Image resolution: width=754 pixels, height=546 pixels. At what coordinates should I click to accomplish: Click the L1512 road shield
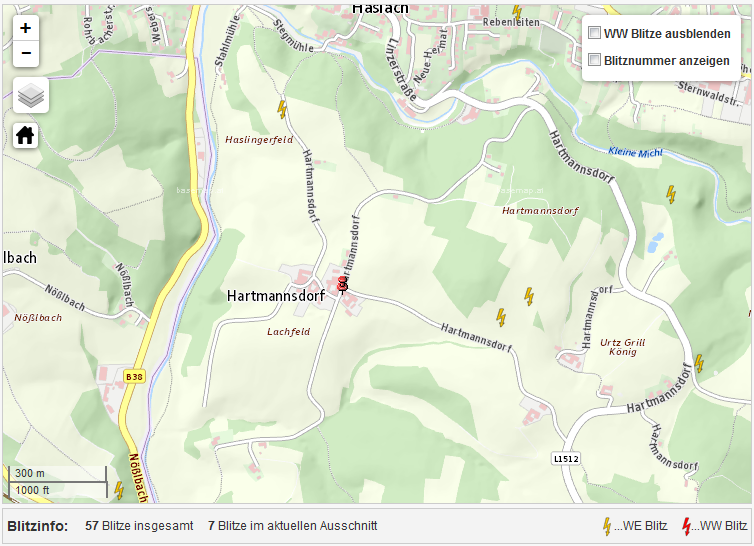[566, 458]
